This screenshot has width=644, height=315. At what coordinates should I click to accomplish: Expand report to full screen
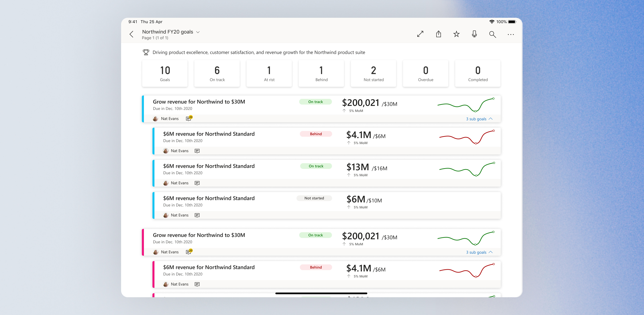pyautogui.click(x=420, y=34)
